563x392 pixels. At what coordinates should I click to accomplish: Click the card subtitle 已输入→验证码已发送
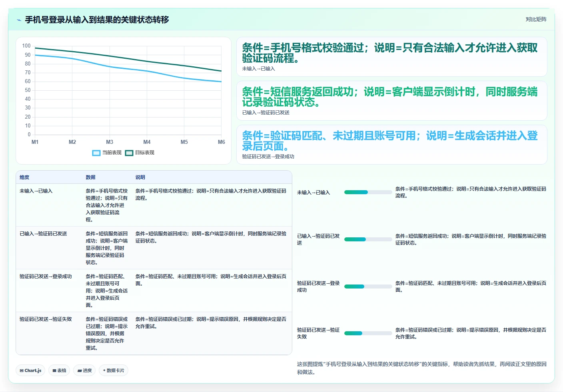[266, 113]
